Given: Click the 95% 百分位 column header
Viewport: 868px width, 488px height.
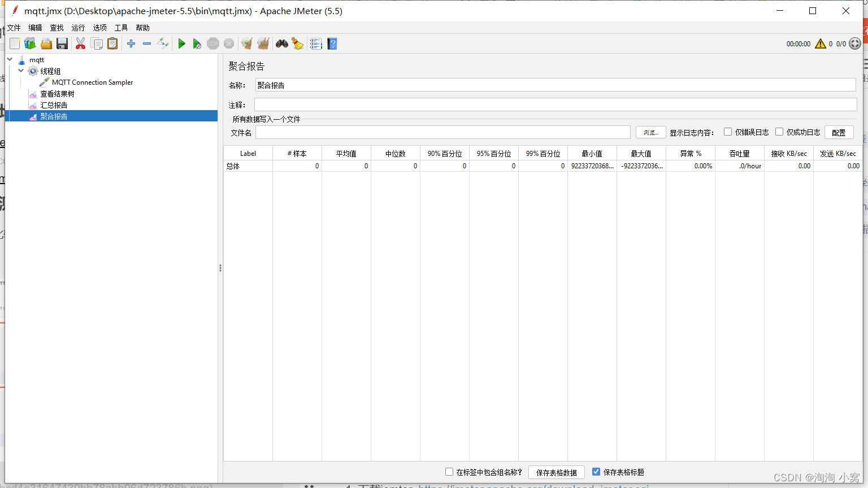Looking at the screenshot, I should coord(494,153).
